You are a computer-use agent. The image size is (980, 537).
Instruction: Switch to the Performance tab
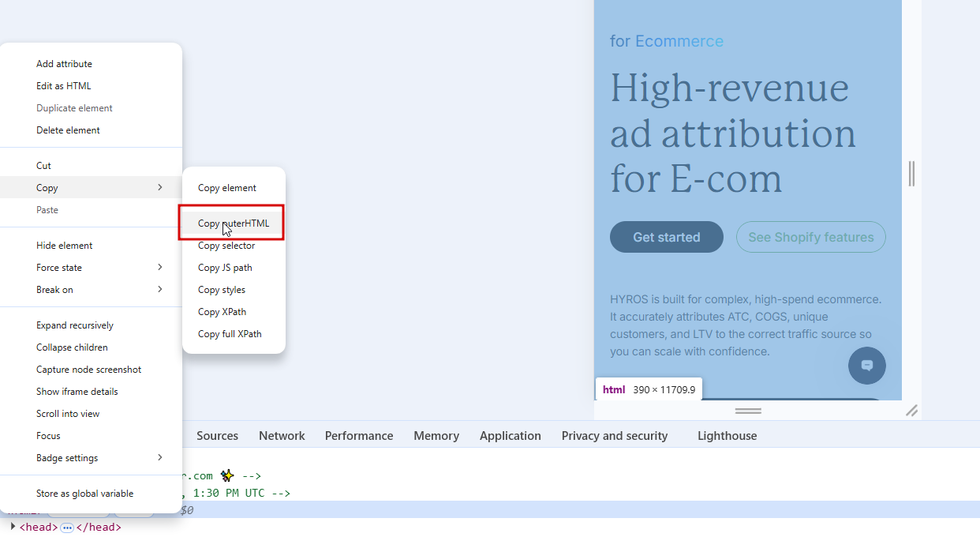[359, 436]
